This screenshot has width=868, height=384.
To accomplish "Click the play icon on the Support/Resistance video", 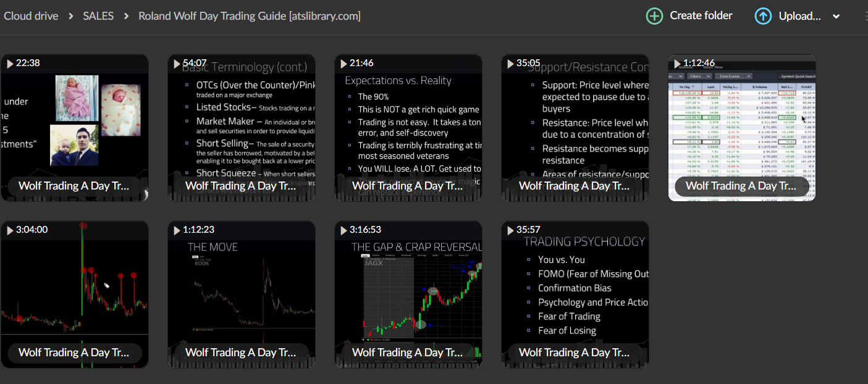I will [x=510, y=62].
